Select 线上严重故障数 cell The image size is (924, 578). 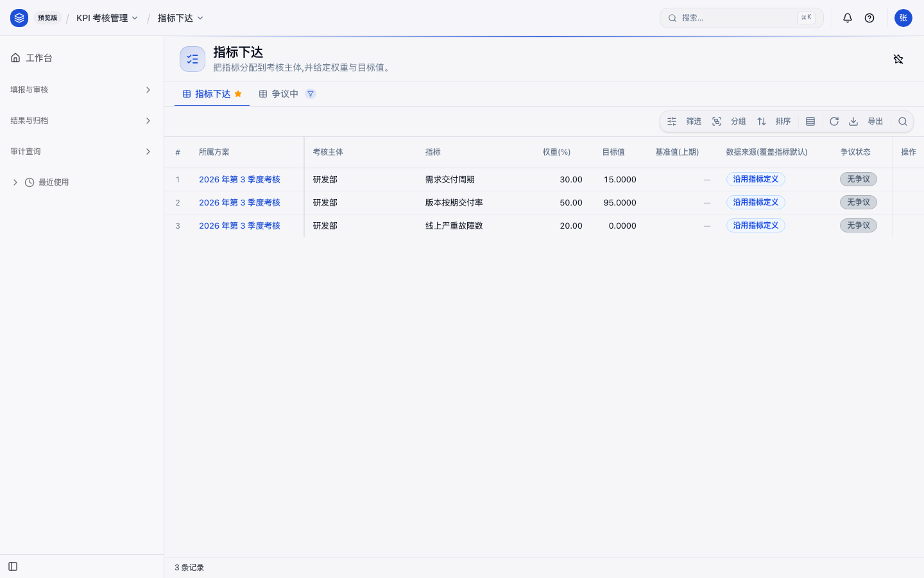tap(454, 226)
